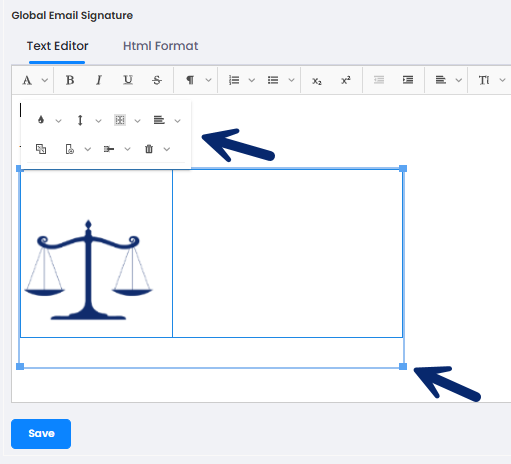Click the superscript icon
Viewport: 511px width, 464px height.
coord(346,80)
